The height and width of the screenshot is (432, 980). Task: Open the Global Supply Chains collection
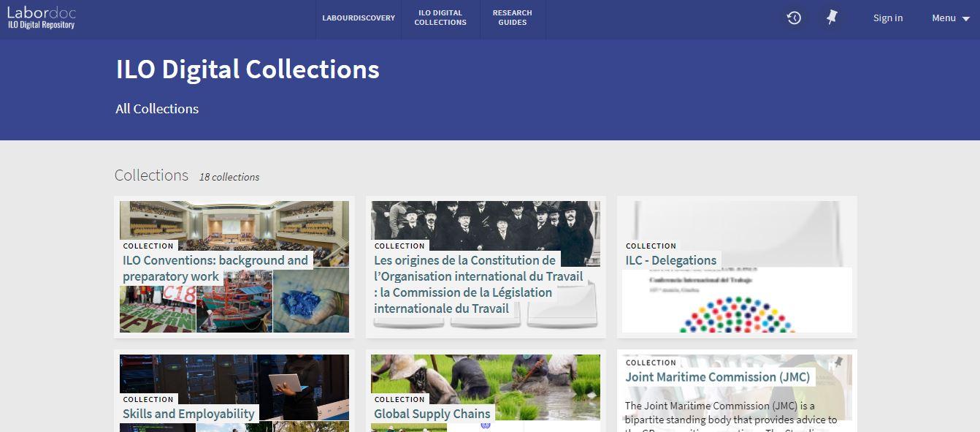(432, 414)
